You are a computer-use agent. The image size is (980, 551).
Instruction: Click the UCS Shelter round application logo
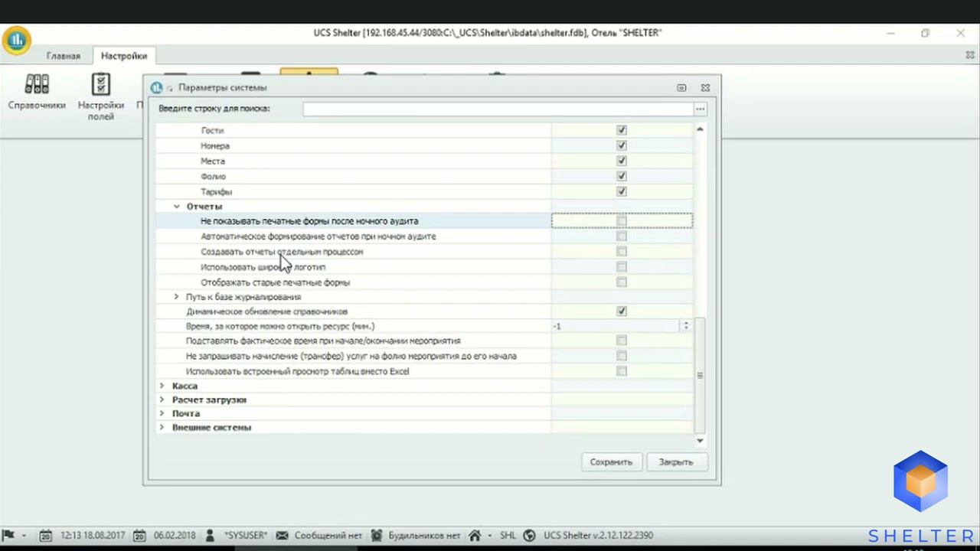click(16, 40)
